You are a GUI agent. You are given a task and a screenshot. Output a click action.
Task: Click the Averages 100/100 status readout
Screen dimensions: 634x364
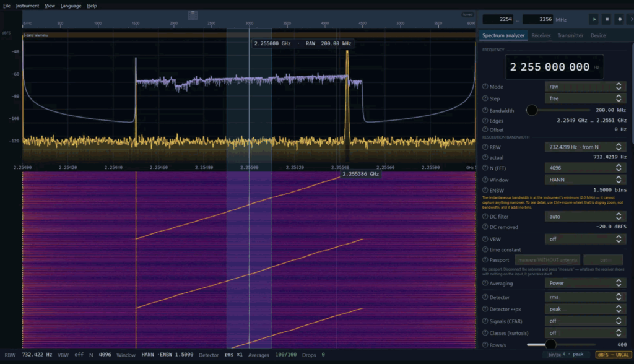pos(272,355)
